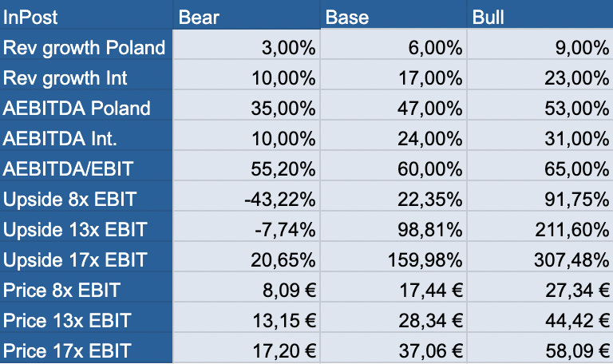
Task: Click the Bull column header
Action: coord(540,14)
